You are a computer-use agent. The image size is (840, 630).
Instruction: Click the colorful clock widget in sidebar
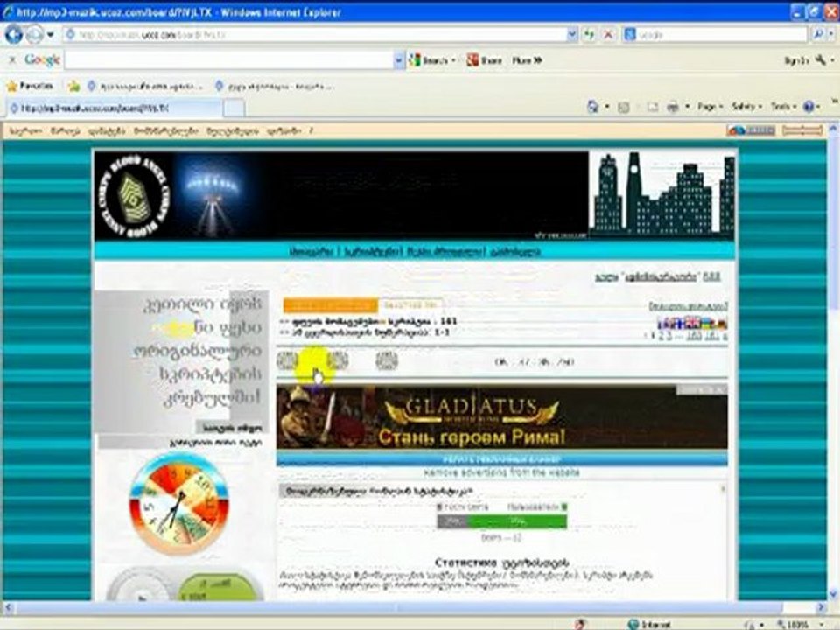pos(179,504)
